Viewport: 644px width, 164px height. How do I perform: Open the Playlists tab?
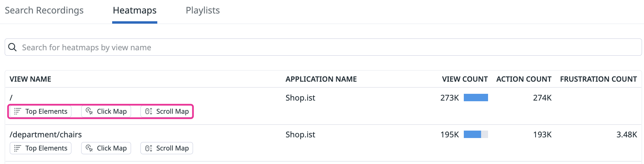(203, 10)
